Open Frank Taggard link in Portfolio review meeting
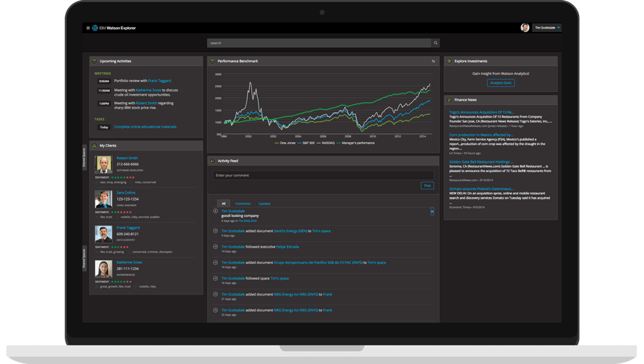644x364 pixels. pyautogui.click(x=160, y=81)
